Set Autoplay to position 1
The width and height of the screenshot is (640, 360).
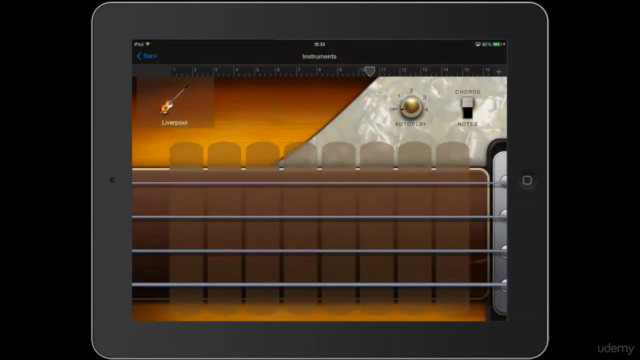pos(399,96)
